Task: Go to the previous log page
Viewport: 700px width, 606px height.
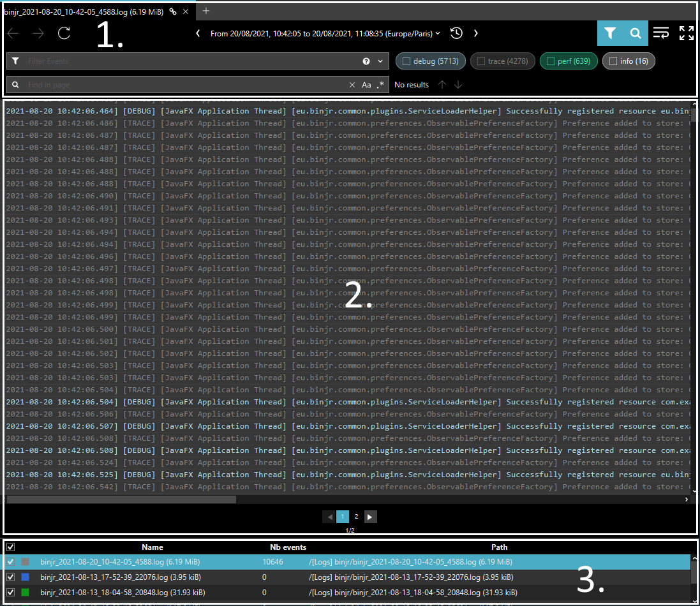Action: tap(329, 517)
